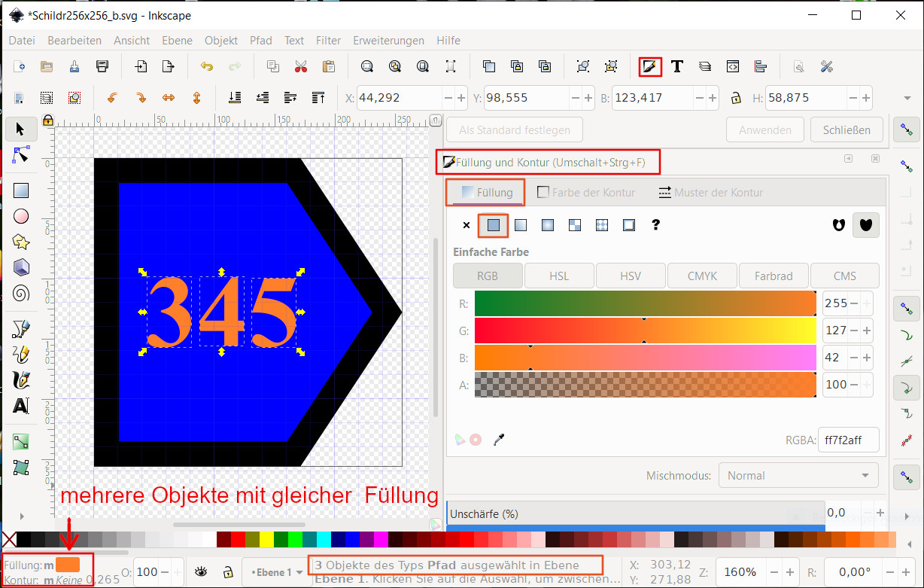924x588 pixels.
Task: Switch to the Farbe der Kontur tab
Action: (586, 193)
